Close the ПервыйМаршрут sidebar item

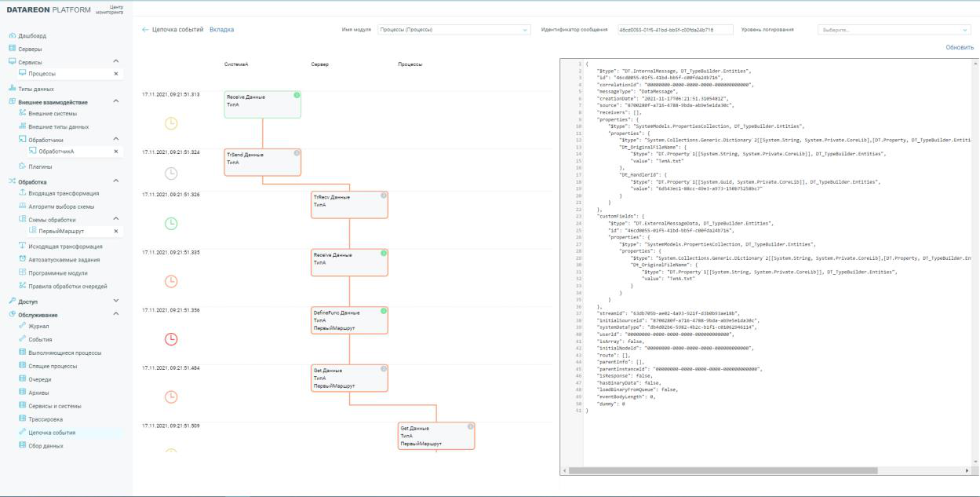pos(116,231)
